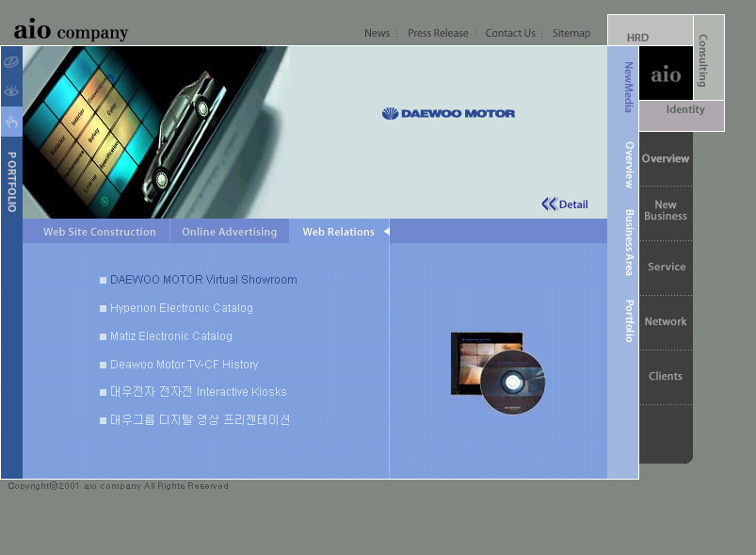Open Matiz Electronic Catalog item
The height and width of the screenshot is (555, 756).
coord(171,335)
